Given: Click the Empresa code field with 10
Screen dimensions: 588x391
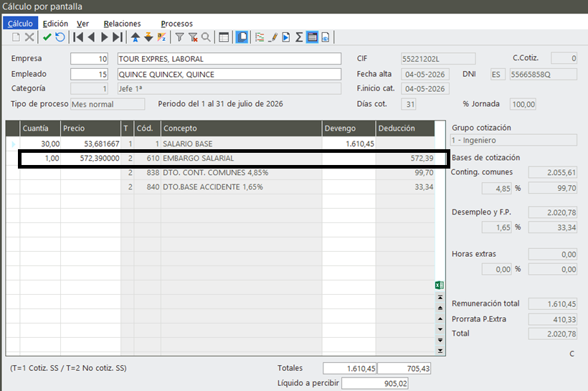Looking at the screenshot, I should point(89,59).
